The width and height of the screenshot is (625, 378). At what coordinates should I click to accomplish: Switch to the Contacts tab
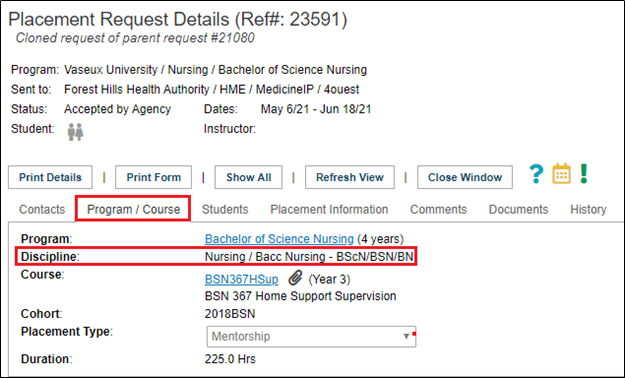click(x=42, y=209)
